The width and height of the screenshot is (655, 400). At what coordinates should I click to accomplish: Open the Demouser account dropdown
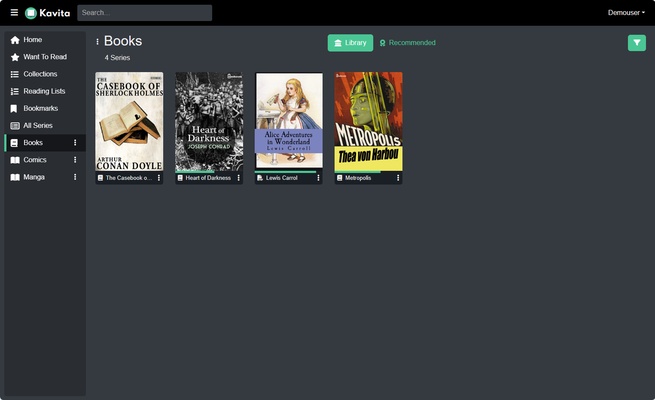626,13
